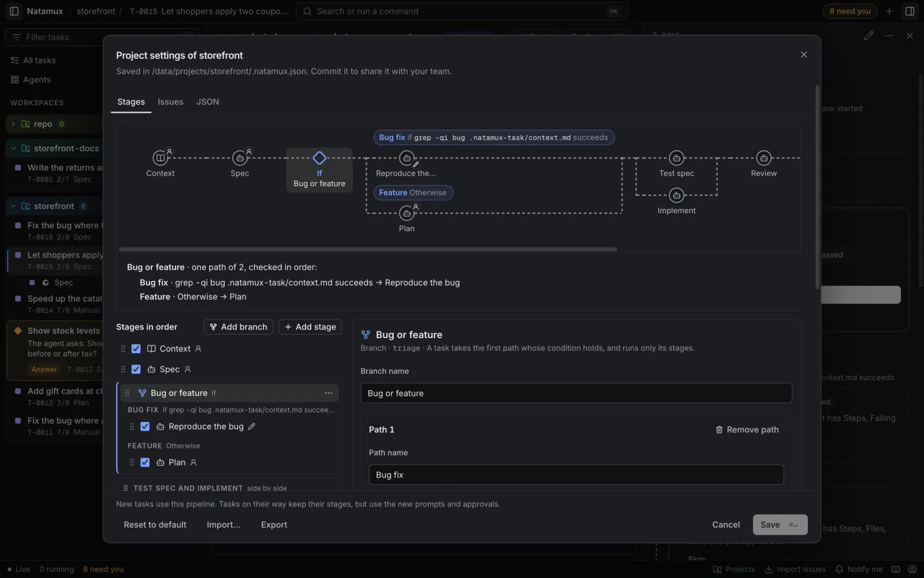Click the edit pencil icon in task panel header
Viewport: 924px width, 578px height.
pos(869,36)
